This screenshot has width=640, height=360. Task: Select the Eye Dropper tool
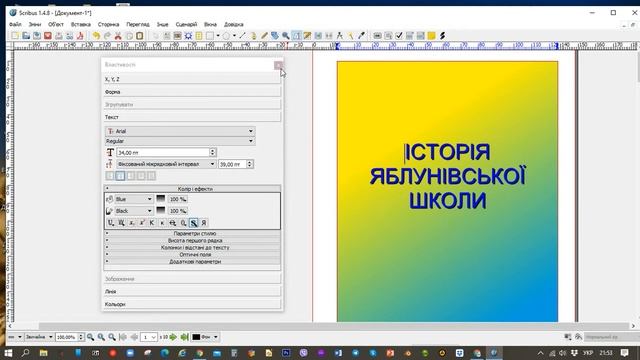pos(361,36)
